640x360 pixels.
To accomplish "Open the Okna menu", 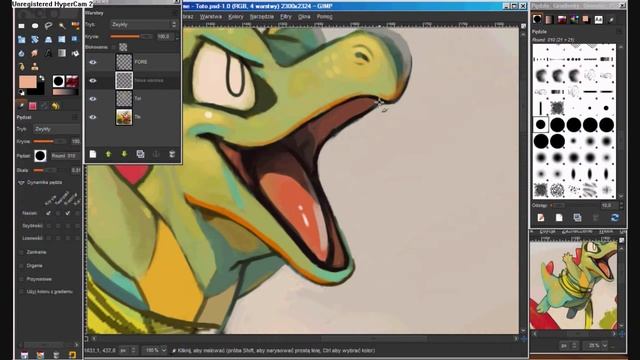I will click(x=304, y=17).
